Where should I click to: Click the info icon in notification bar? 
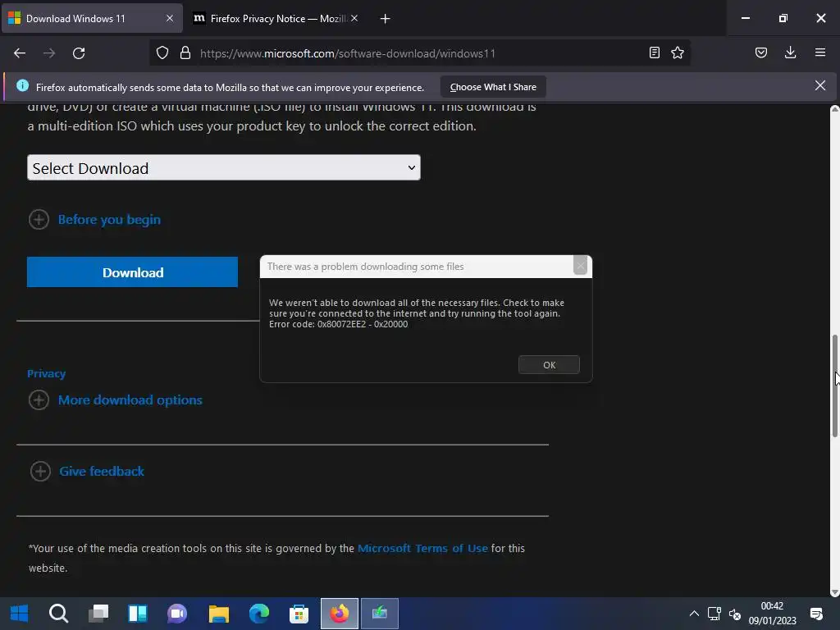22,85
